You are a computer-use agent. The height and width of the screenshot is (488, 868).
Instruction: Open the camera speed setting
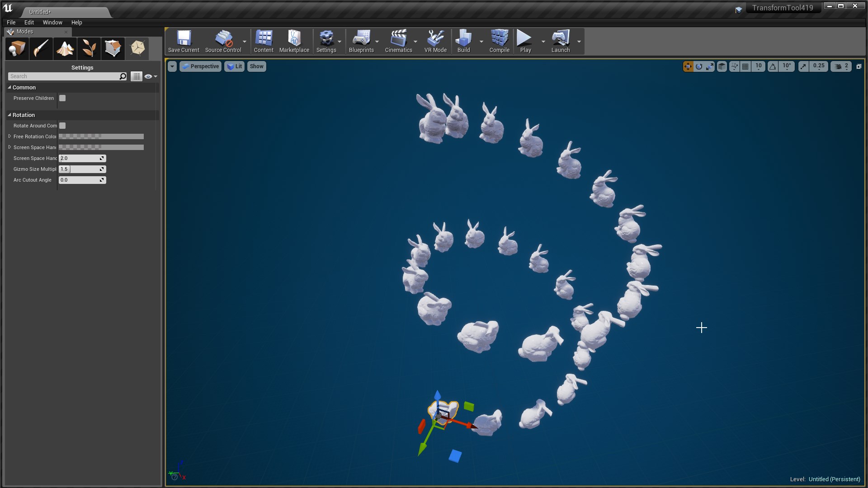coord(841,66)
